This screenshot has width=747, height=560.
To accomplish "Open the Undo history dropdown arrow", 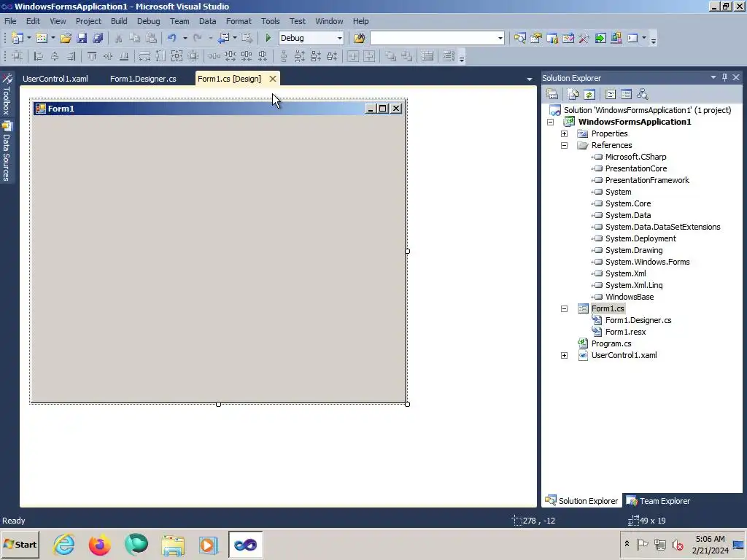I will (x=185, y=38).
